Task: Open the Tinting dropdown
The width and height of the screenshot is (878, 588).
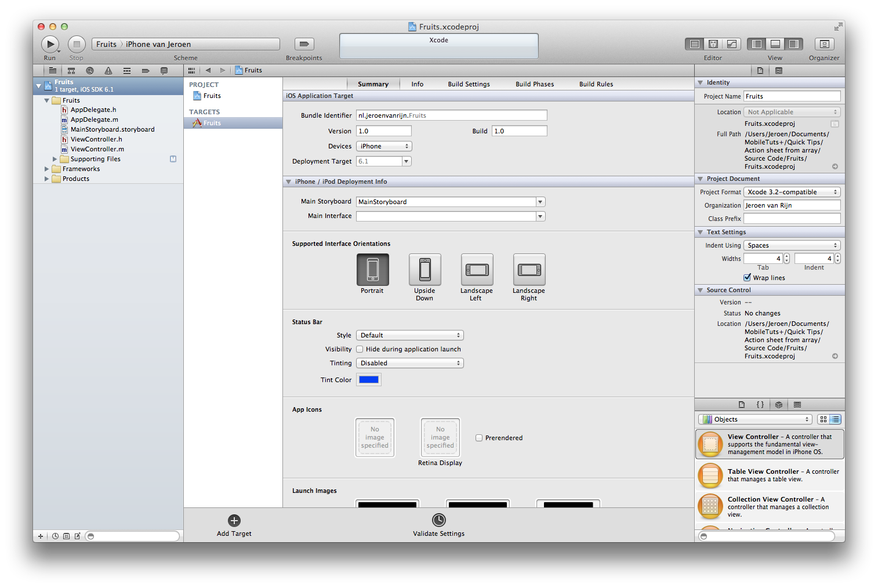Action: coord(410,363)
